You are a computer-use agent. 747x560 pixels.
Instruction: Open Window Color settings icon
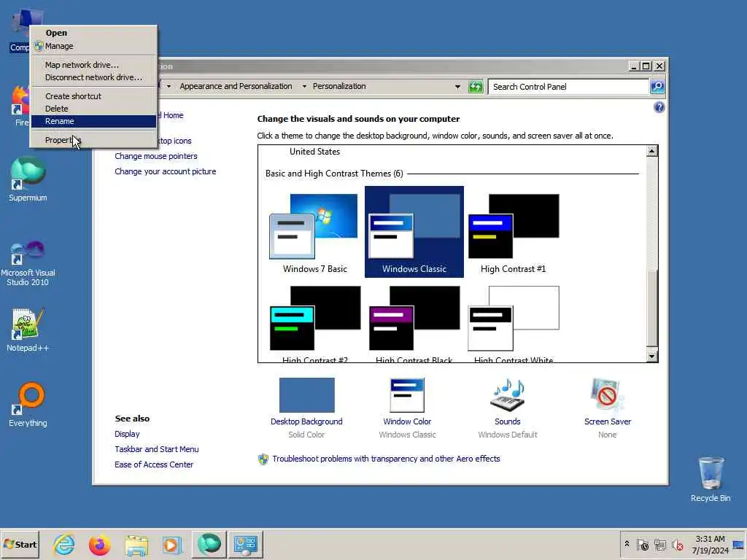pyautogui.click(x=407, y=394)
